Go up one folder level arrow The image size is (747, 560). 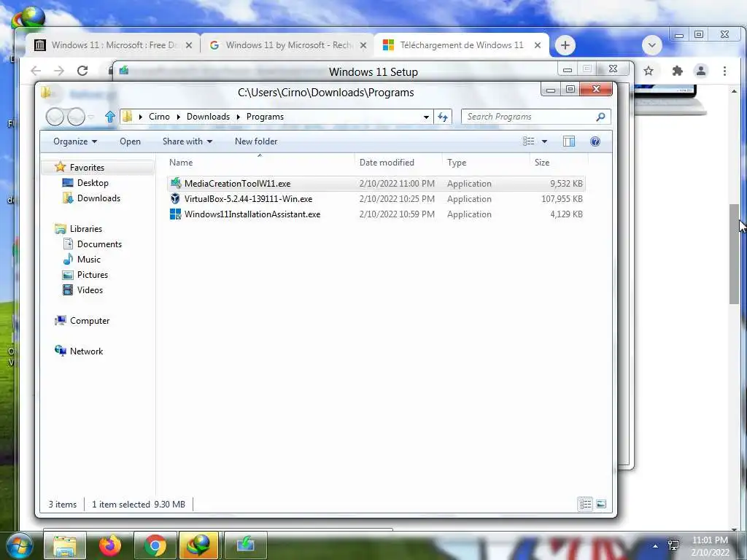tap(110, 117)
